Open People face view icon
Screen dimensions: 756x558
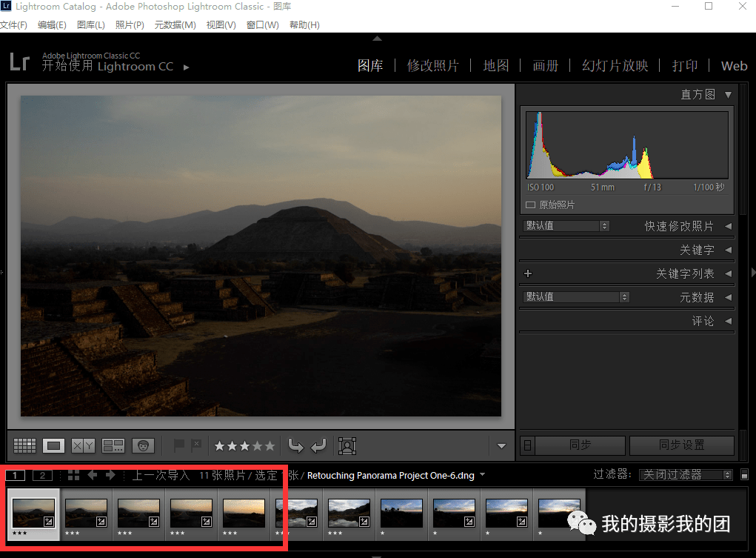tap(143, 445)
